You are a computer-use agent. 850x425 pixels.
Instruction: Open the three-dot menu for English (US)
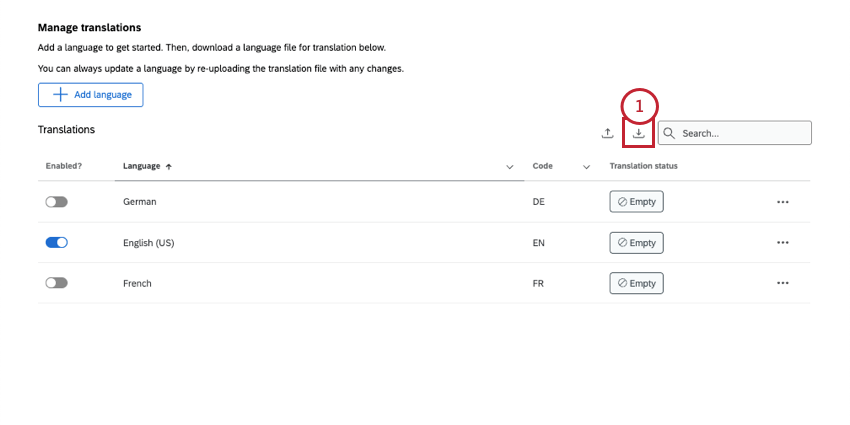(x=782, y=243)
